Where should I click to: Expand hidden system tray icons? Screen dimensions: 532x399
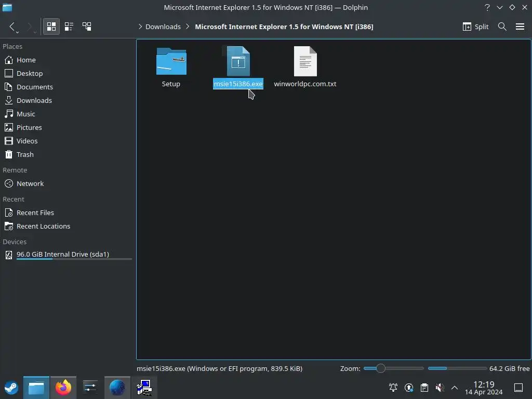(455, 388)
